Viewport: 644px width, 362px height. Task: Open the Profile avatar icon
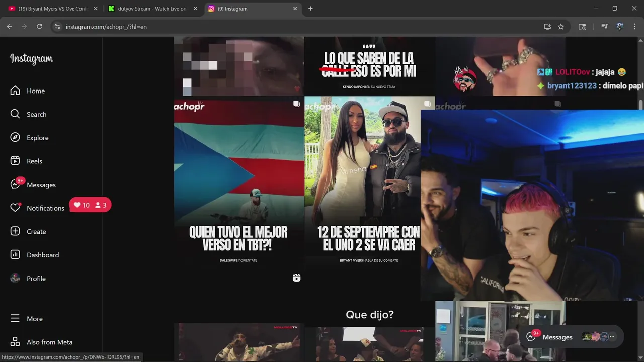tap(15, 278)
